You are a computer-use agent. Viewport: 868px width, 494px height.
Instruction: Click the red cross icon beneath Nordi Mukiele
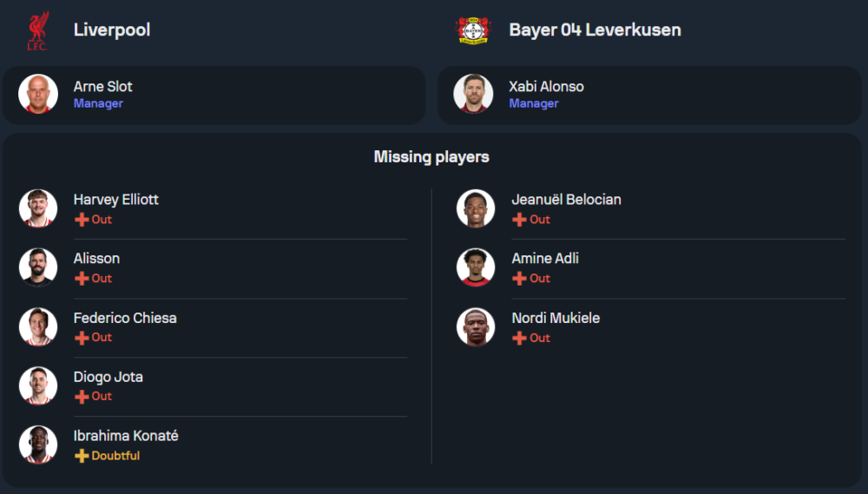coord(519,338)
